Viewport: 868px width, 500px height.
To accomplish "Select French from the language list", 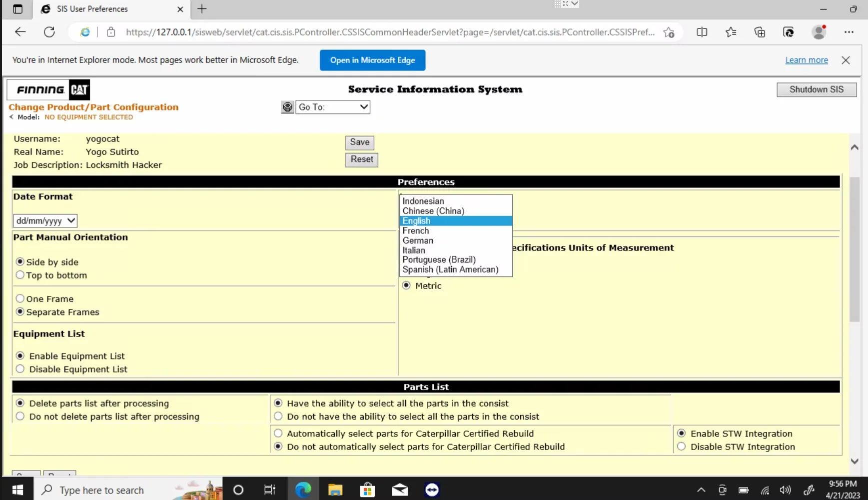I will 416,230.
